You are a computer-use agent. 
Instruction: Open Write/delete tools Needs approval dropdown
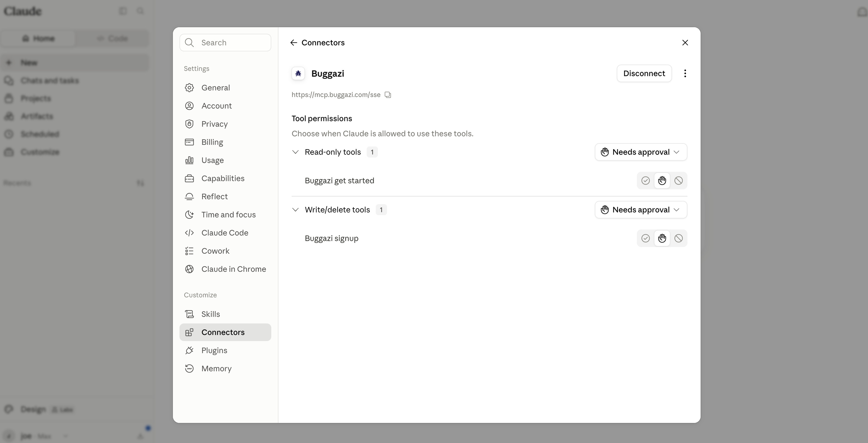click(640, 209)
